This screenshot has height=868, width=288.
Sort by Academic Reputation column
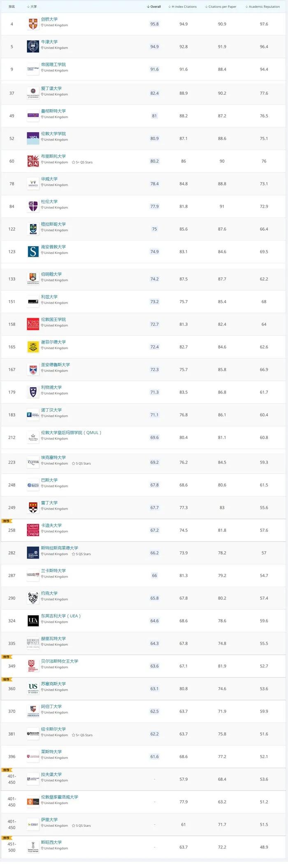[x=262, y=7]
